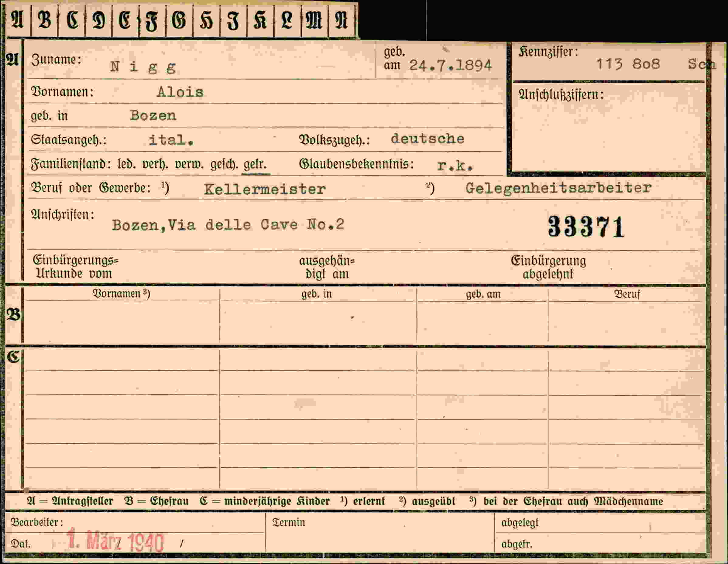
Task: Click the ethnicity value 'deutsche'
Action: coord(428,138)
